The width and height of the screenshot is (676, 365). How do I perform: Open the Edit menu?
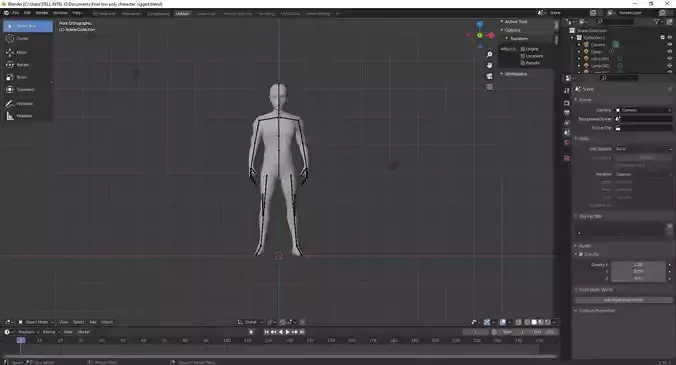[27, 13]
